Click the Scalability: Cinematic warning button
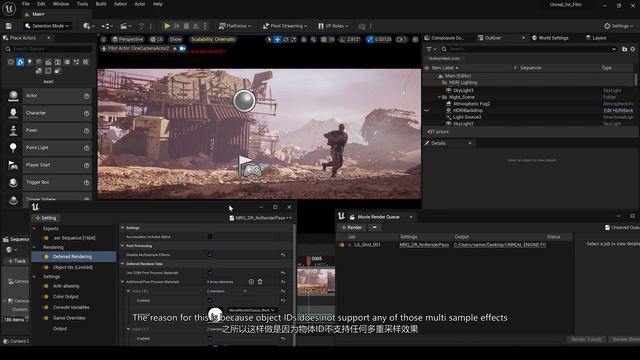This screenshot has width=640, height=360. 213,39
